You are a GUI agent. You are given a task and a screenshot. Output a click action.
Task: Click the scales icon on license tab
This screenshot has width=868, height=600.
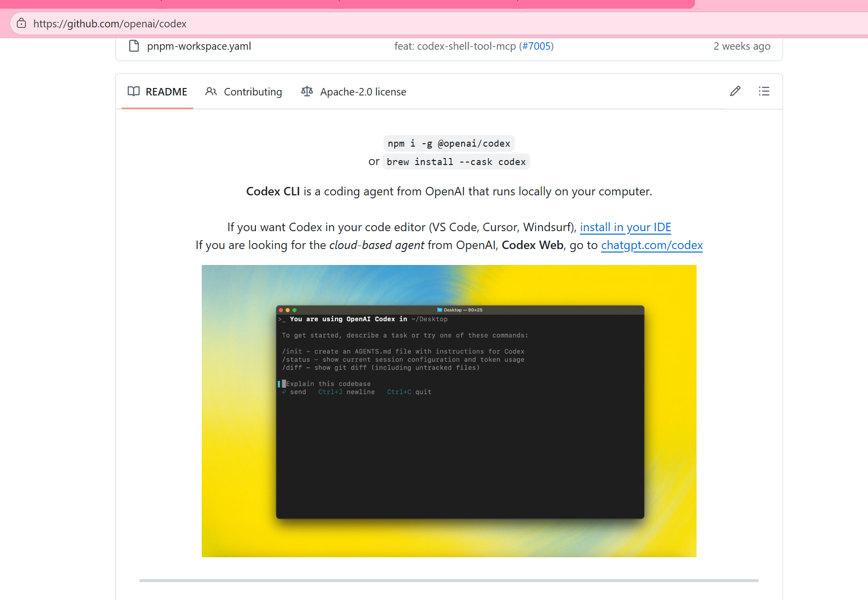tap(307, 91)
